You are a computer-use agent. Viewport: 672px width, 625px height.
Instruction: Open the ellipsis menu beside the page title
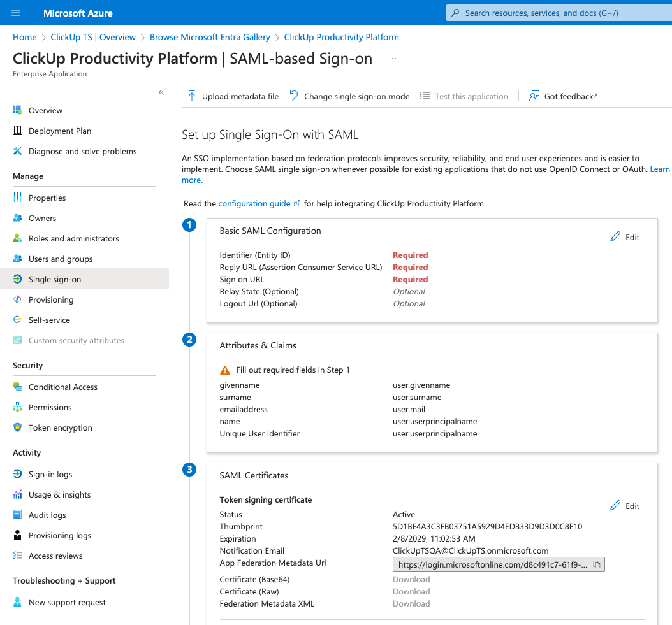pos(392,57)
